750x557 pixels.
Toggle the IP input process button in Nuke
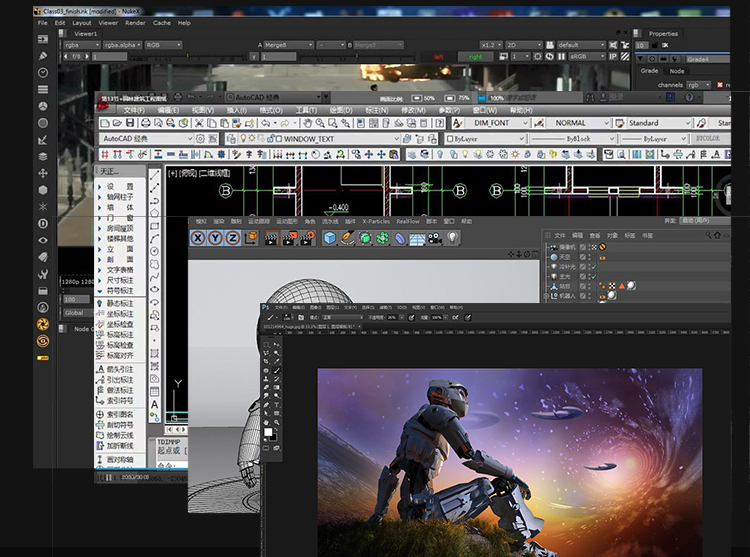coord(613,56)
